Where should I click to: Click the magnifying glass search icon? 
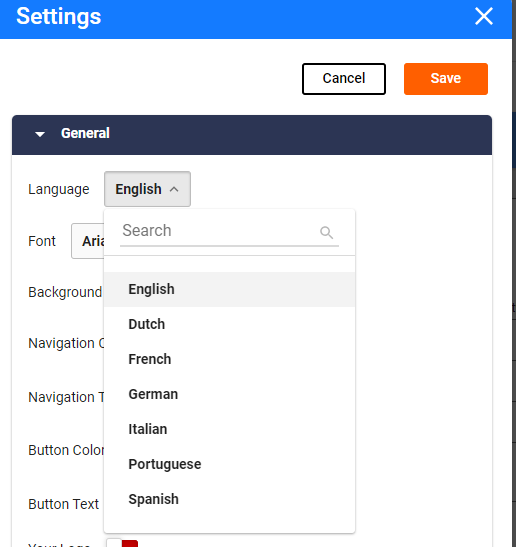[x=327, y=232]
